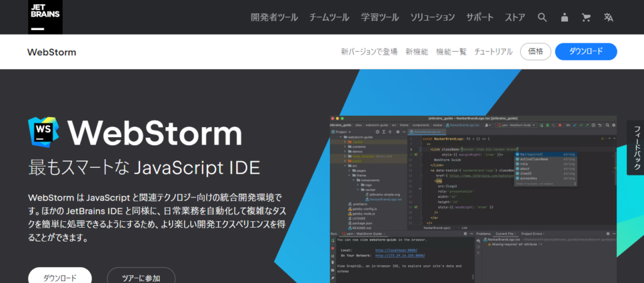Click the white ダウンロード button under the description
Image resolution: width=644 pixels, height=283 pixels.
click(x=60, y=277)
